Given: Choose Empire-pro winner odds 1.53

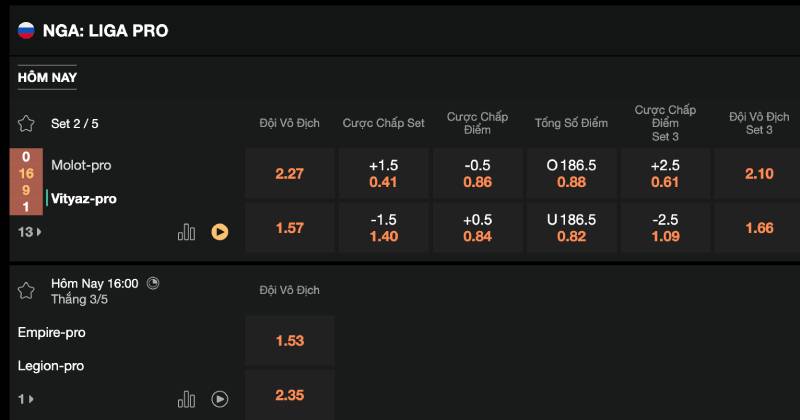Looking at the screenshot, I should (290, 341).
